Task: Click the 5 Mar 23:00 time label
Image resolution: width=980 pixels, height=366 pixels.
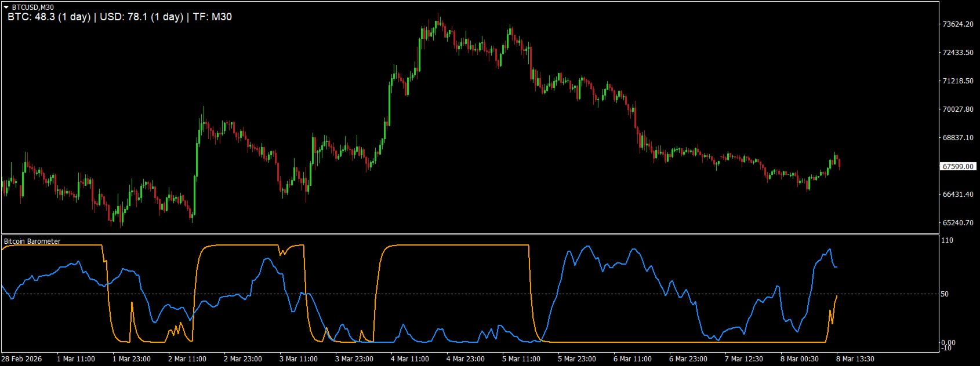Action: [x=577, y=359]
